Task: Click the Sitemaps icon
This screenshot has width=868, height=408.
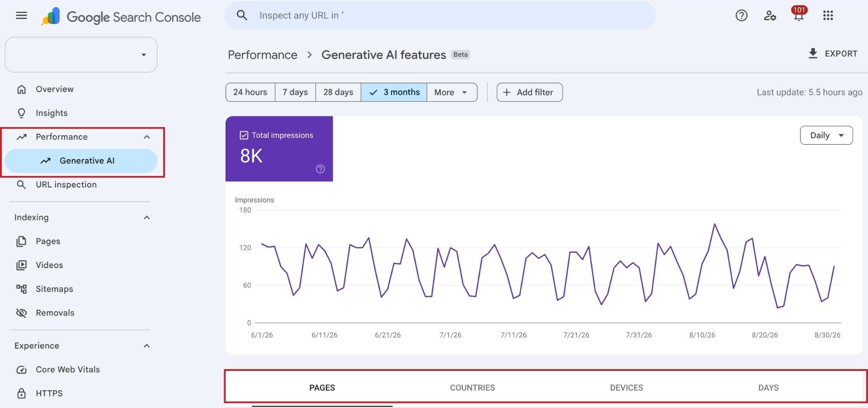Action: click(x=21, y=289)
